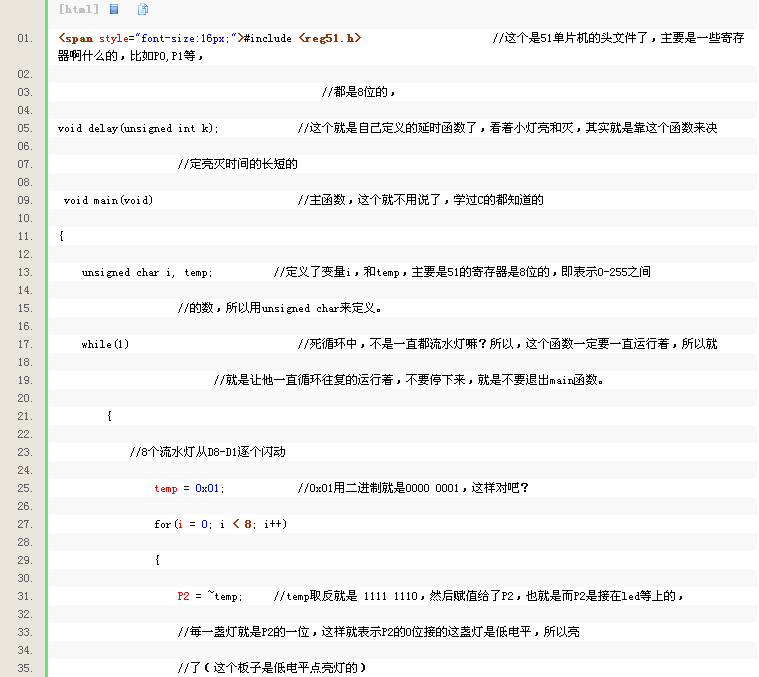Click 'while(1)' on line 17
Image resolution: width=759 pixels, height=677 pixels.
pyautogui.click(x=105, y=344)
